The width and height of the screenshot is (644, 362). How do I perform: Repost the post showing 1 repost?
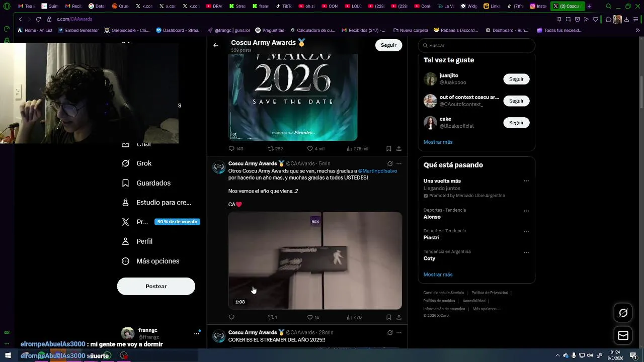[x=272, y=317]
